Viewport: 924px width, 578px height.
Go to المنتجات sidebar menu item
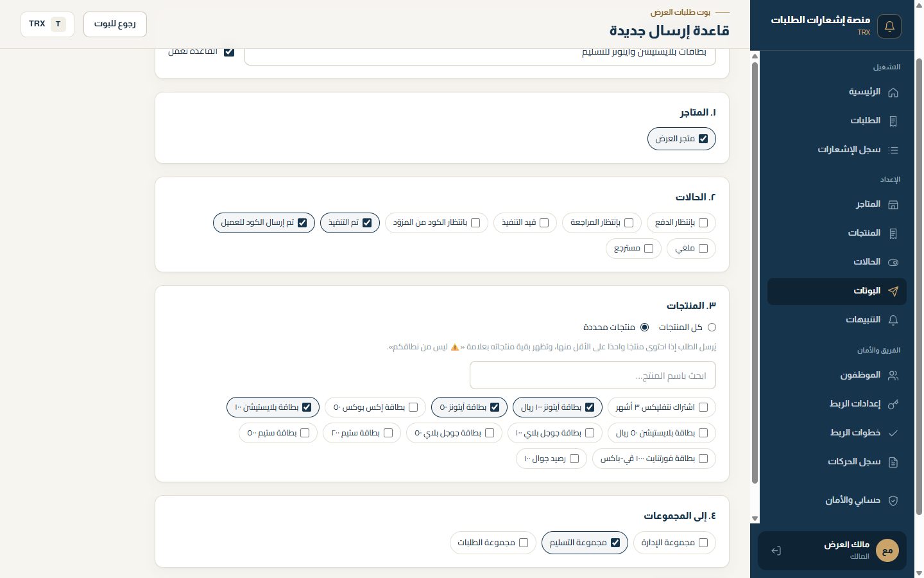pyautogui.click(x=837, y=233)
